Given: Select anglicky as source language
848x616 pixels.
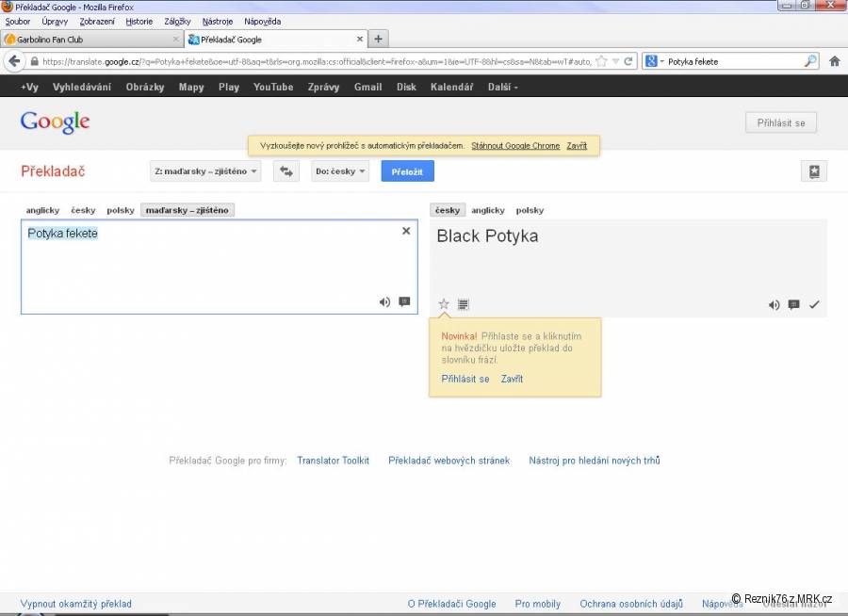Looking at the screenshot, I should coord(42,210).
